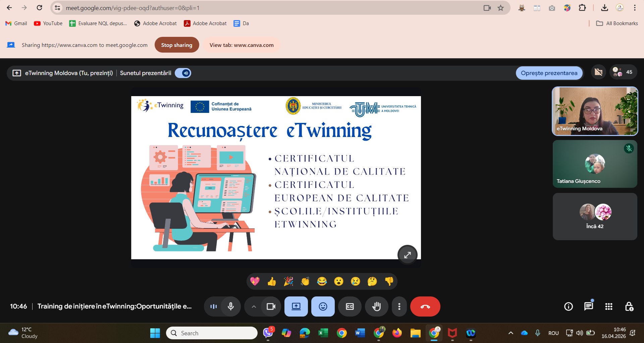The width and height of the screenshot is (644, 343).
Task: Turn the camera on or off
Action: (x=271, y=306)
